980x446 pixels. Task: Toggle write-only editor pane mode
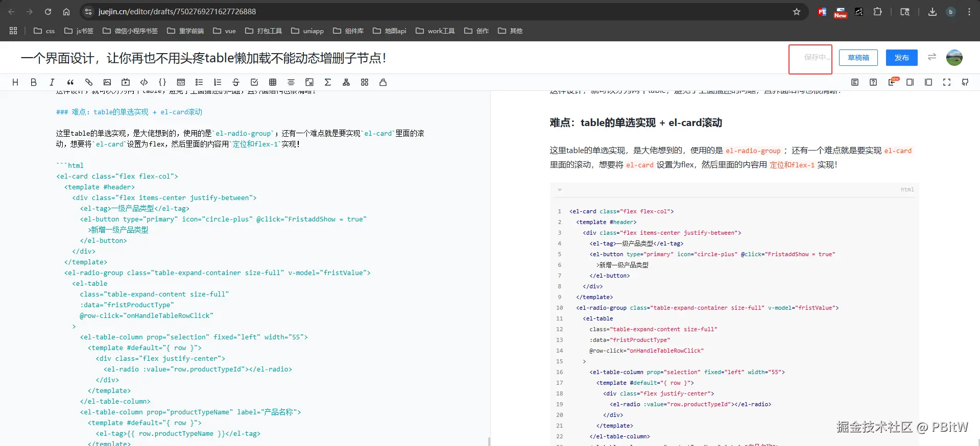click(910, 82)
